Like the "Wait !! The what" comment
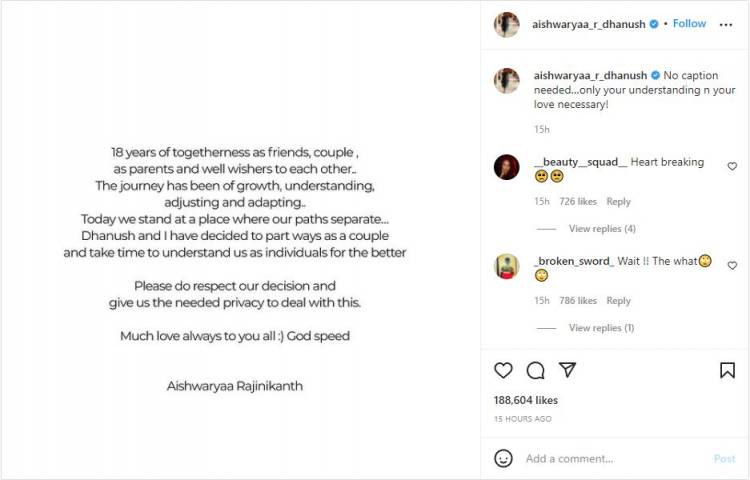 (732, 266)
